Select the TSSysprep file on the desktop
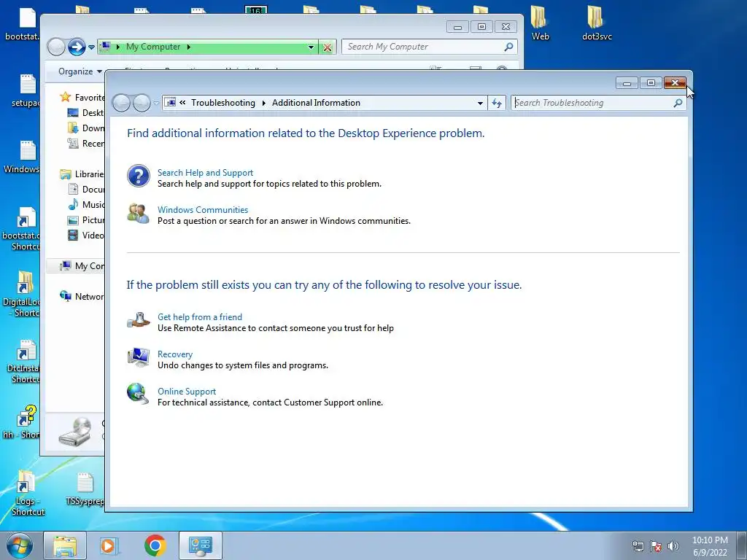Screen dimensions: 747x560 [x=85, y=489]
